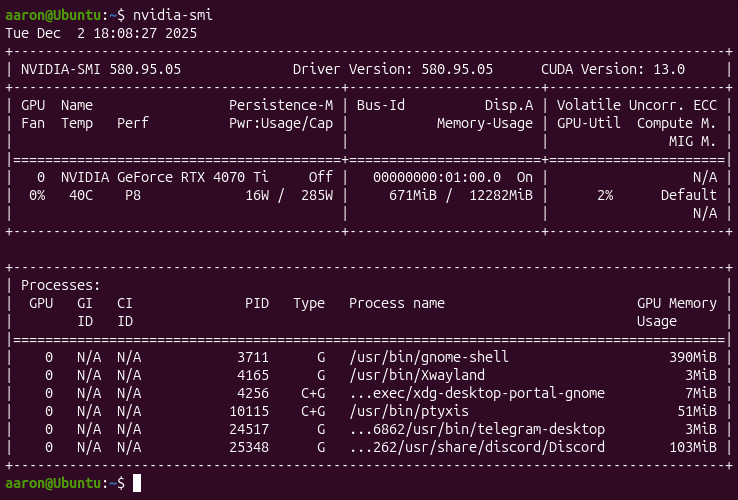Click the /usr/bin/Xwayland process entry
Screen dimensions: 738x500
point(413,375)
